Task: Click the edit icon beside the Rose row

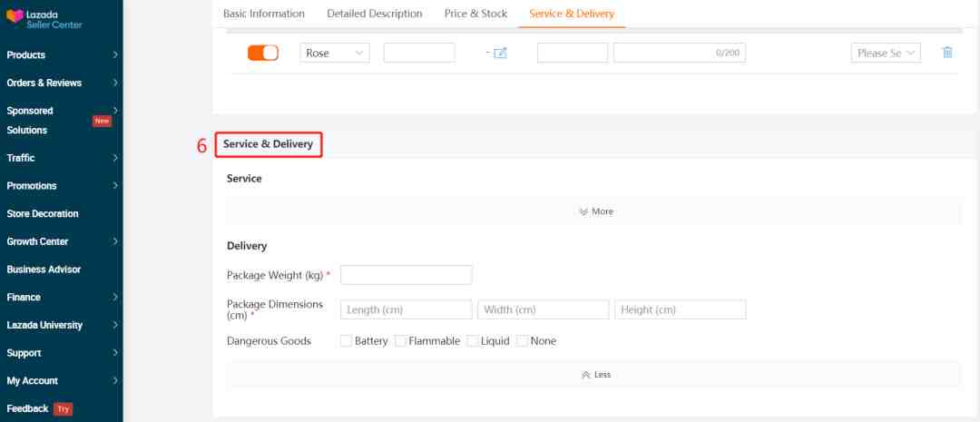Action: click(500, 54)
